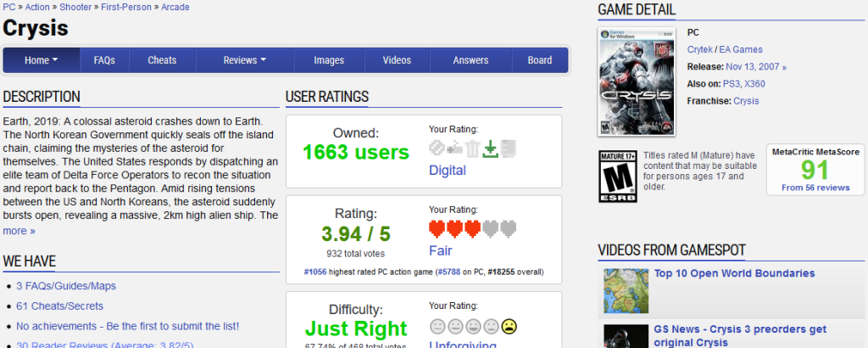Image resolution: width=868 pixels, height=348 pixels.
Task: Click the Just Right difficulty value
Action: pyautogui.click(x=356, y=328)
